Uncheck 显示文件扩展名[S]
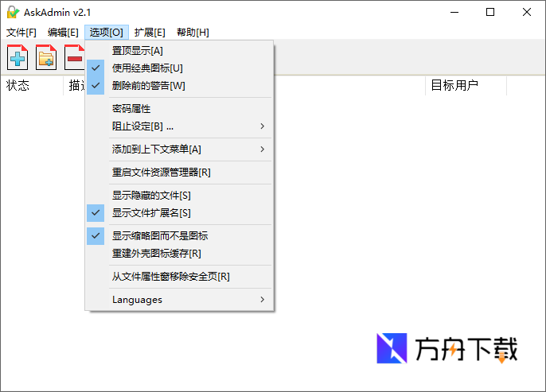Viewport: 546px width, 392px height. [179, 213]
